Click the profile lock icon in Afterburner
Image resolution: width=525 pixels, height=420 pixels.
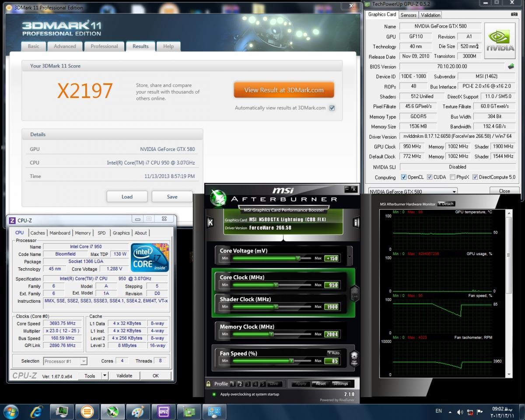point(209,384)
